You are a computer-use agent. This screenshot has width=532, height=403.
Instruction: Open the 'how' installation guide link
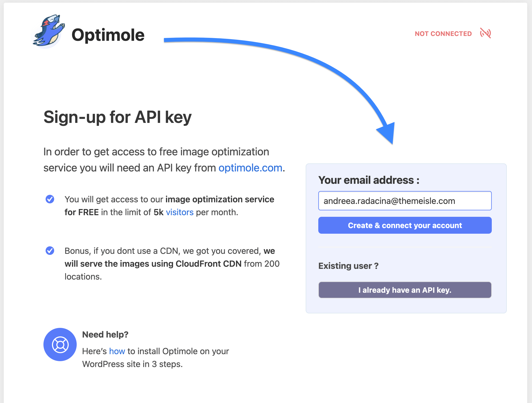(x=117, y=351)
